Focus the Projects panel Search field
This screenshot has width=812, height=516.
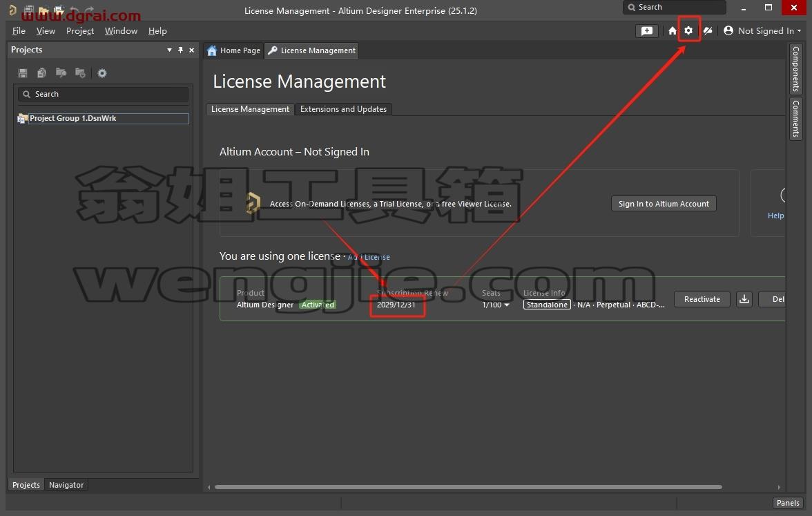[103, 94]
